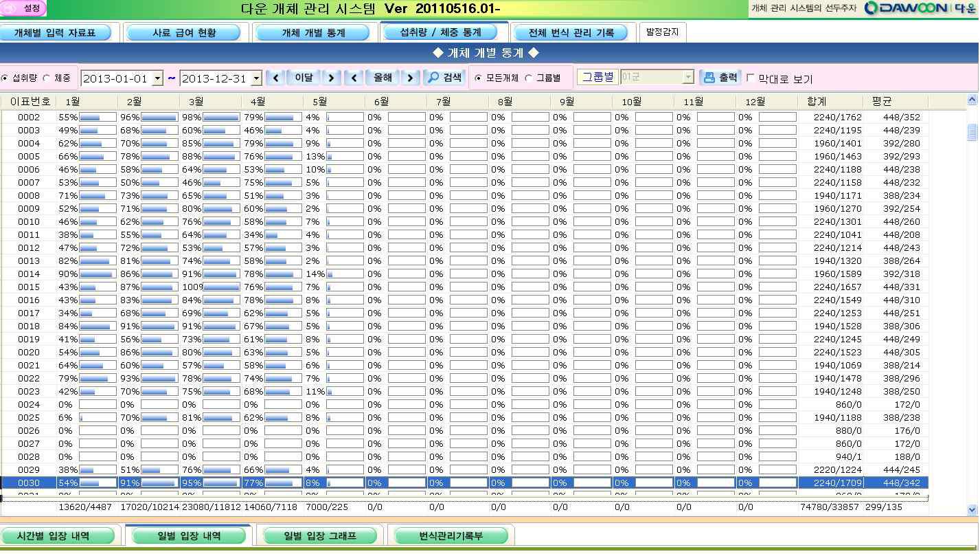Select the 그룹별 radio button
This screenshot has height=554, width=980.
[528, 78]
